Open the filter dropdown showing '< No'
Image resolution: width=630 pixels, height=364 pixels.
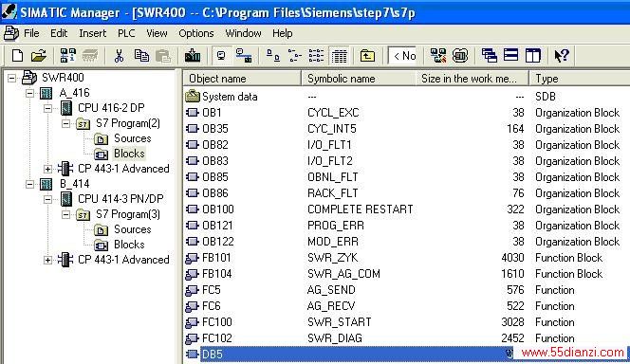[x=402, y=55]
